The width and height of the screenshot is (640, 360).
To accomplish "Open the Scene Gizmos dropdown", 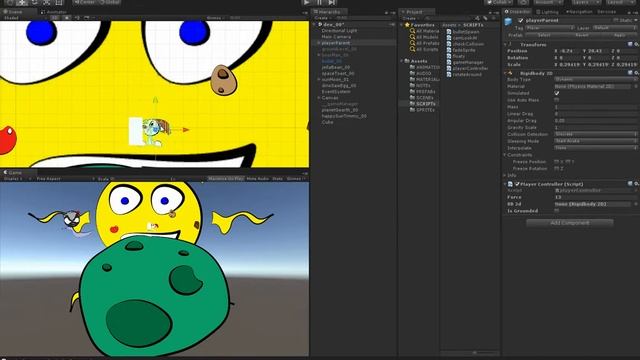I will pyautogui.click(x=216, y=18).
